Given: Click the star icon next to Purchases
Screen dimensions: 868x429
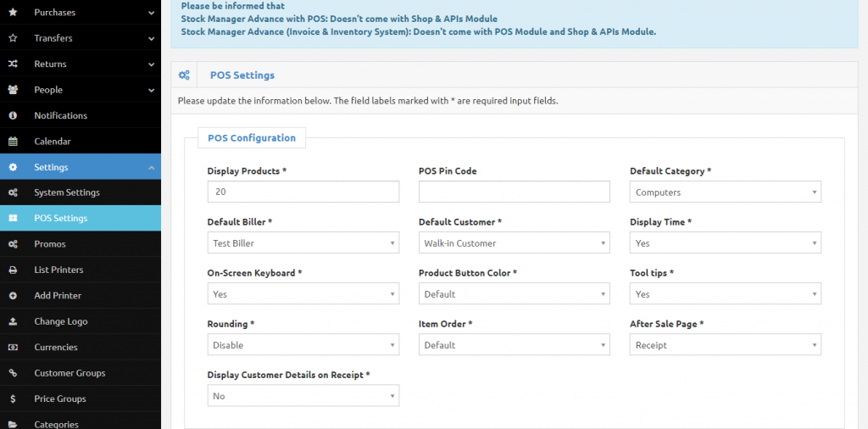Looking at the screenshot, I should (13, 12).
